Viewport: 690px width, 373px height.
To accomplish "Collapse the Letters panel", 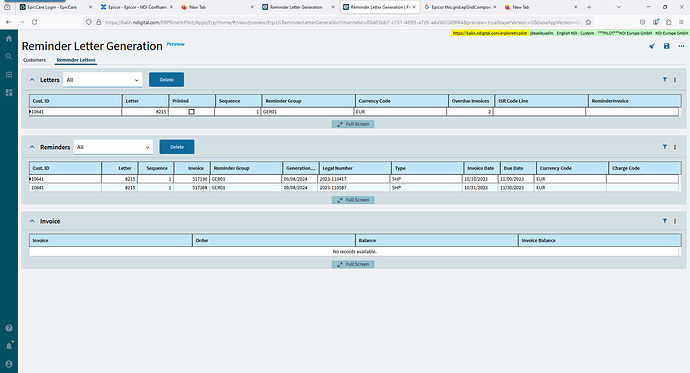I will click(x=32, y=80).
